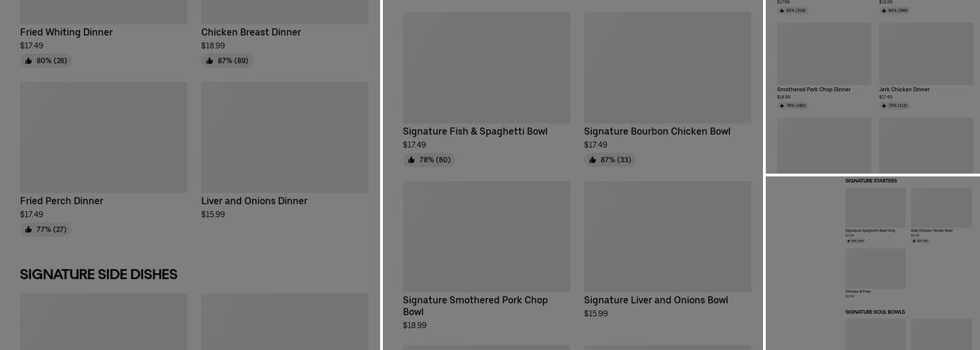The width and height of the screenshot is (980, 350).
Task: Click thumbs-up icon under Smothered Pork Chop Dinner
Action: coord(782,106)
